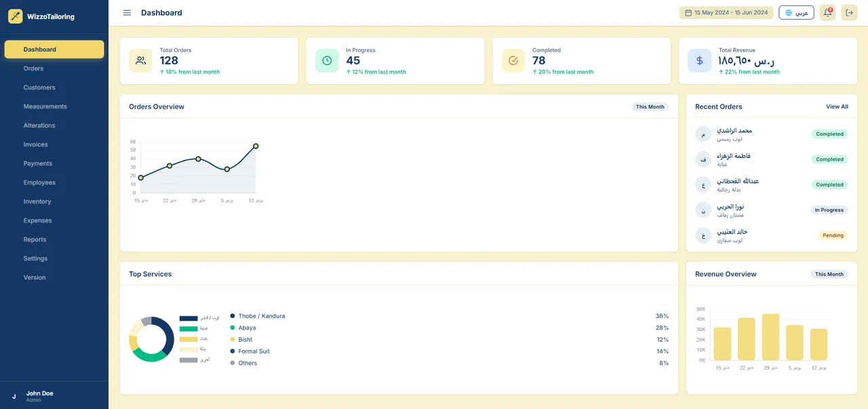Click the tallest revenue bar

pyautogui.click(x=770, y=337)
